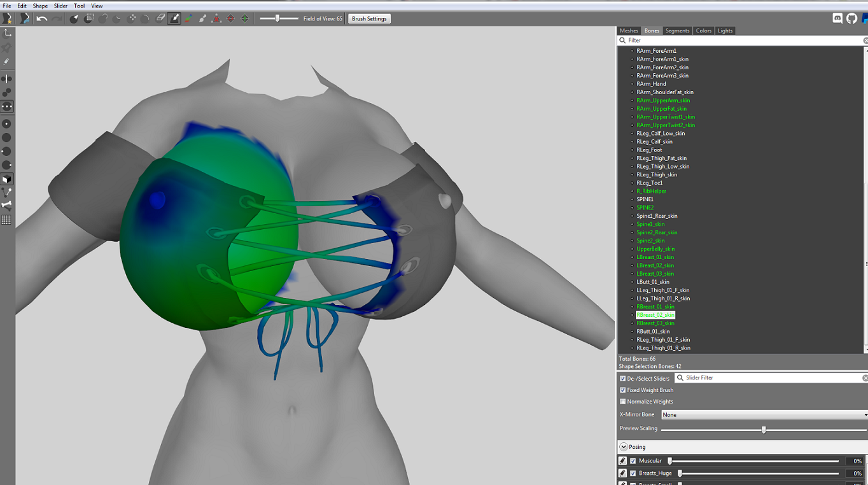Open Brush Settings
The image size is (868, 485).
click(x=369, y=18)
